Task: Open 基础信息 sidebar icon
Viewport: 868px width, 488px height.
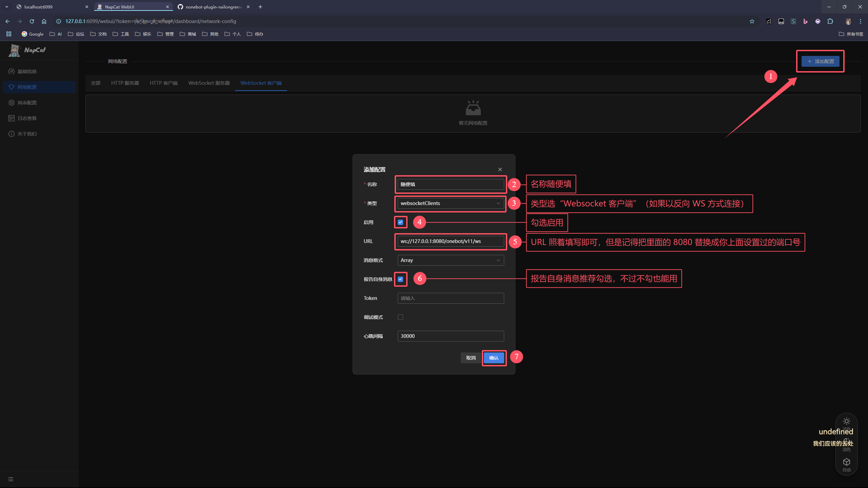Action: [12, 72]
